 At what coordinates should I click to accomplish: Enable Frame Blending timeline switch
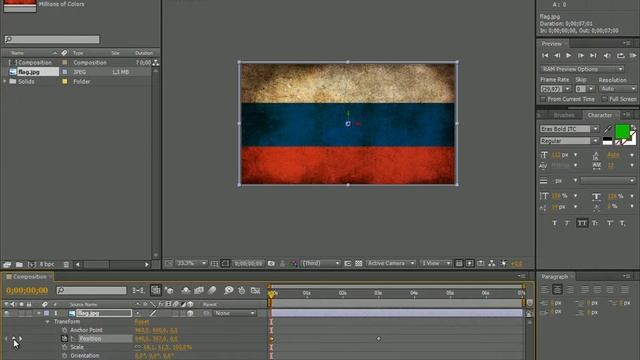coord(199,290)
